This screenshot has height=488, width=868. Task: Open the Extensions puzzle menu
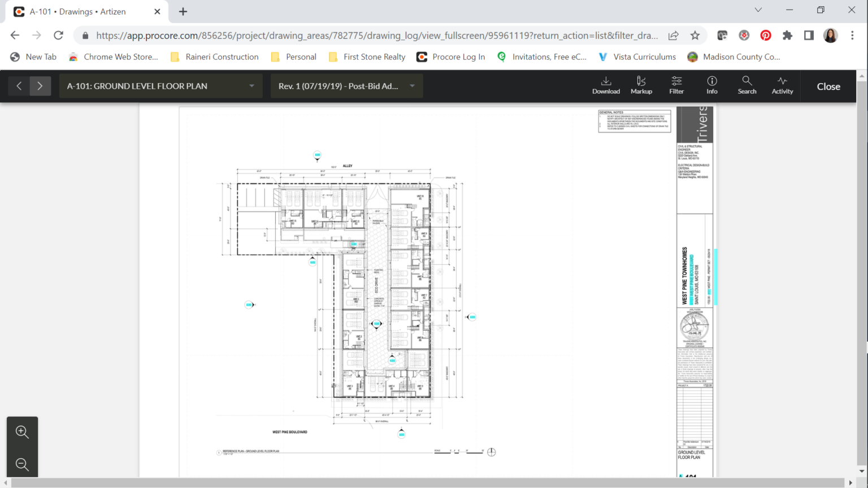pos(787,35)
